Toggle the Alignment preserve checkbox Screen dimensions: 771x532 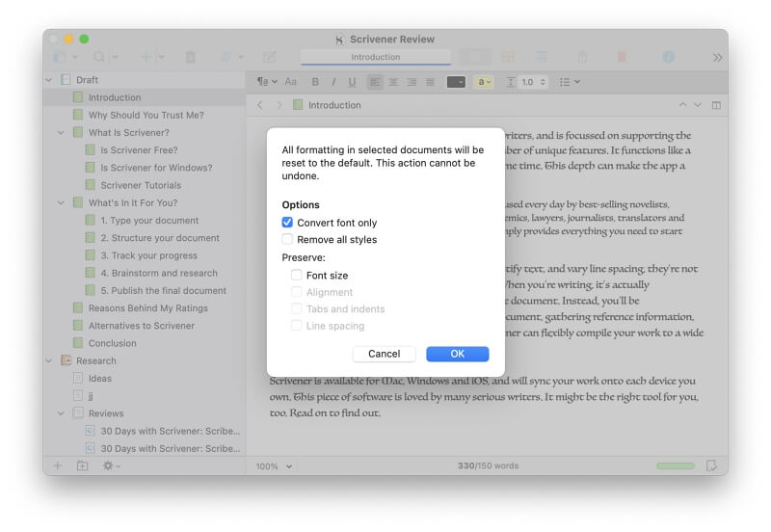(x=297, y=292)
